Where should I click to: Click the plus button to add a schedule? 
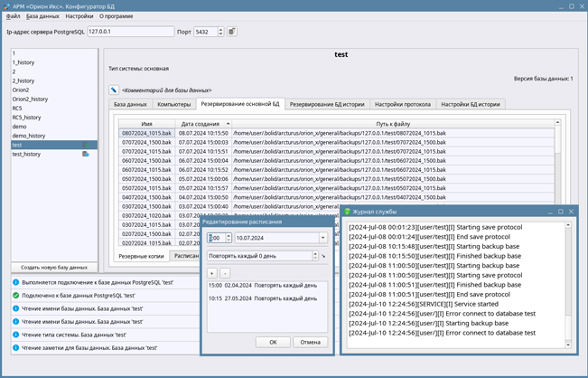211,272
